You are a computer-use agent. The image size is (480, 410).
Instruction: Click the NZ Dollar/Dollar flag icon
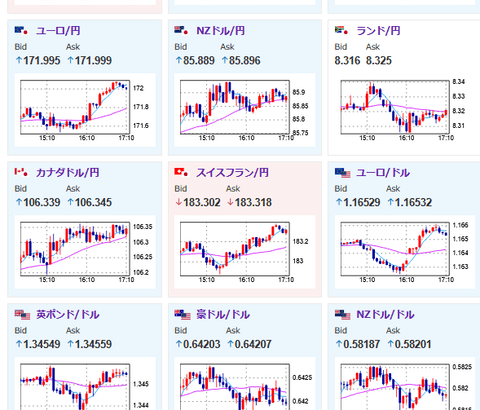coord(342,314)
